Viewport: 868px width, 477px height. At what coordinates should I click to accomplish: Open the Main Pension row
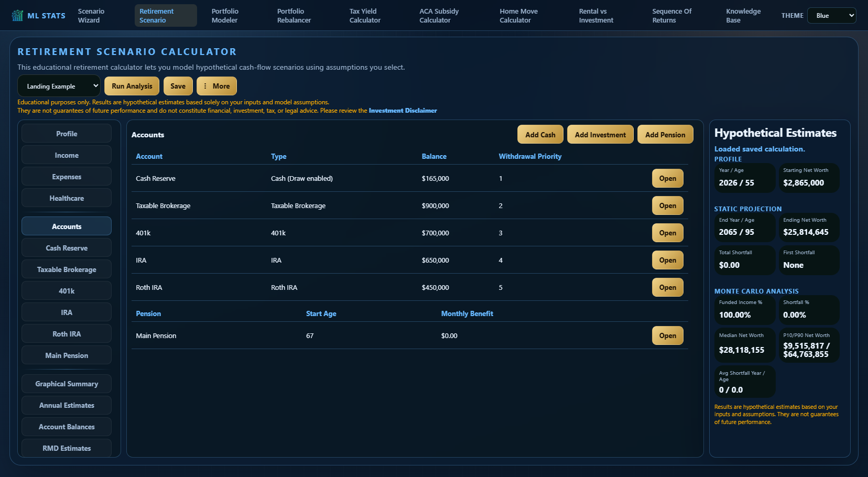coord(667,335)
